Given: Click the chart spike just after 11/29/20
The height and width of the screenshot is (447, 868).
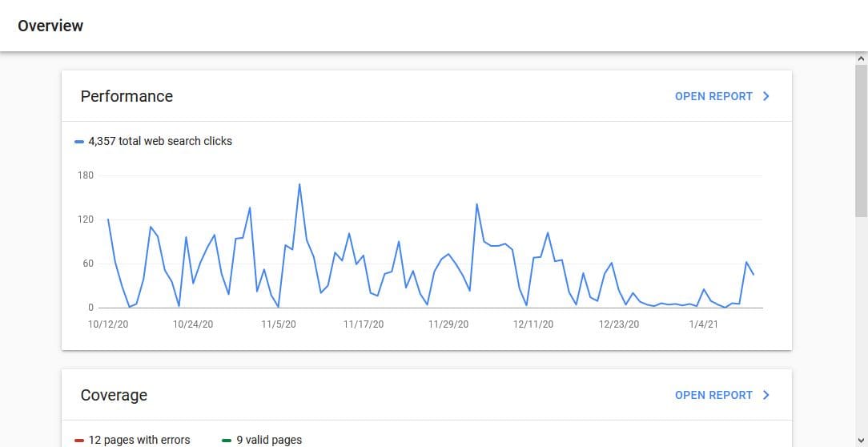Looking at the screenshot, I should [477, 204].
